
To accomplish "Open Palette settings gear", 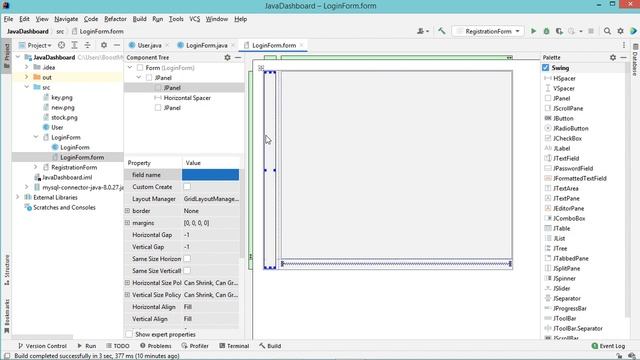I will click(x=613, y=58).
